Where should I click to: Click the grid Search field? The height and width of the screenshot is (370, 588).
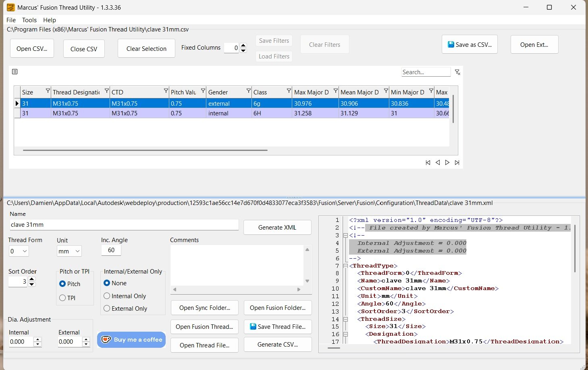point(426,72)
